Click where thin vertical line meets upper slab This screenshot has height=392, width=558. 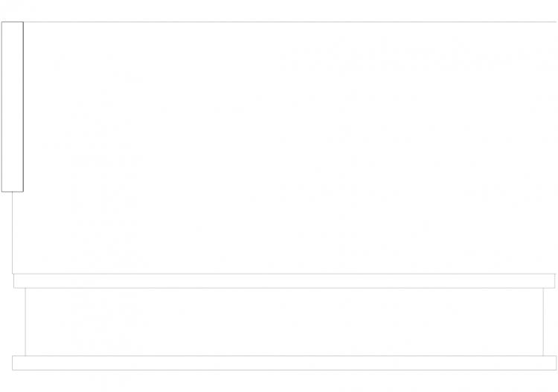pyautogui.click(x=13, y=274)
